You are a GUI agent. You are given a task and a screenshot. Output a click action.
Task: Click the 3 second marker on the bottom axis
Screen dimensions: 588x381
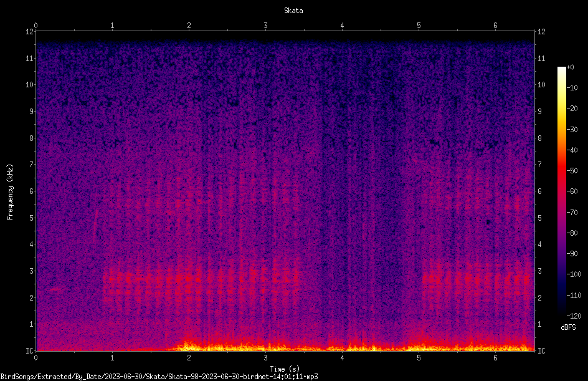[x=265, y=358]
